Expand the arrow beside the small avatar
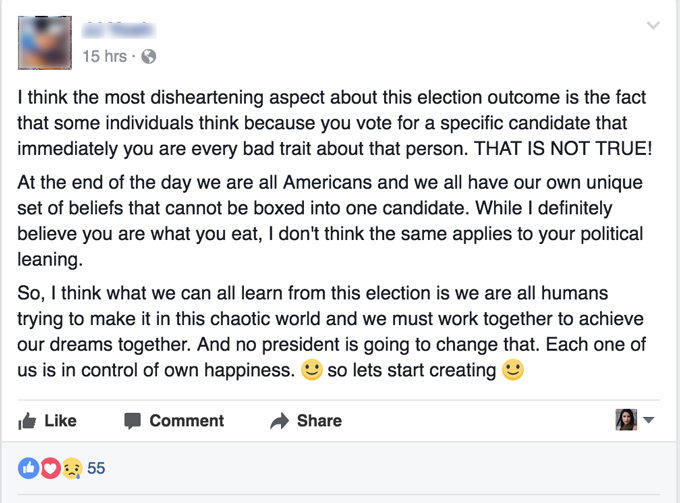Screen dimensions: 680x503 point(648,421)
